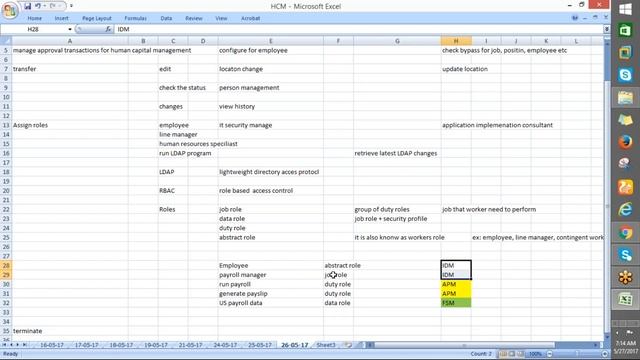
Task: Open the Acrobat ribbon tab
Action: (251, 18)
